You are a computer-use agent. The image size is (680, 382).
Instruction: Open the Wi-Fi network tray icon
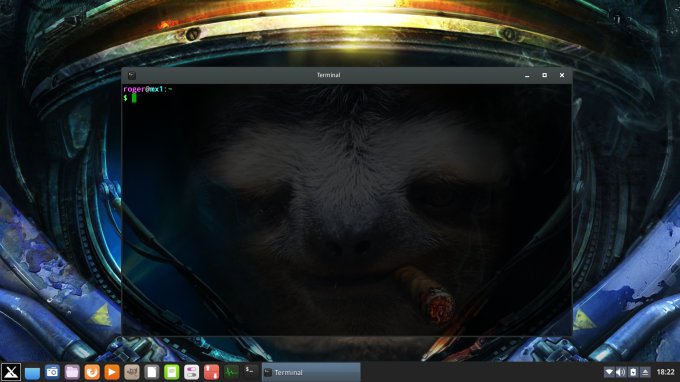tap(609, 372)
